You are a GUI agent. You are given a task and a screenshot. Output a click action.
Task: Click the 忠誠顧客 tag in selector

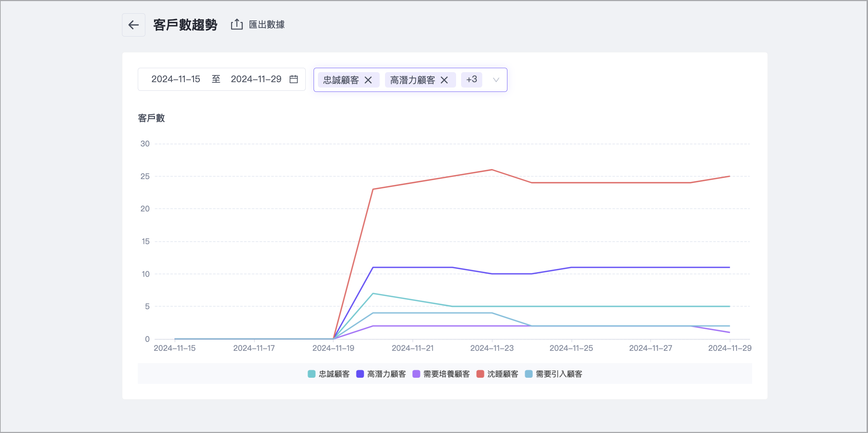[341, 80]
